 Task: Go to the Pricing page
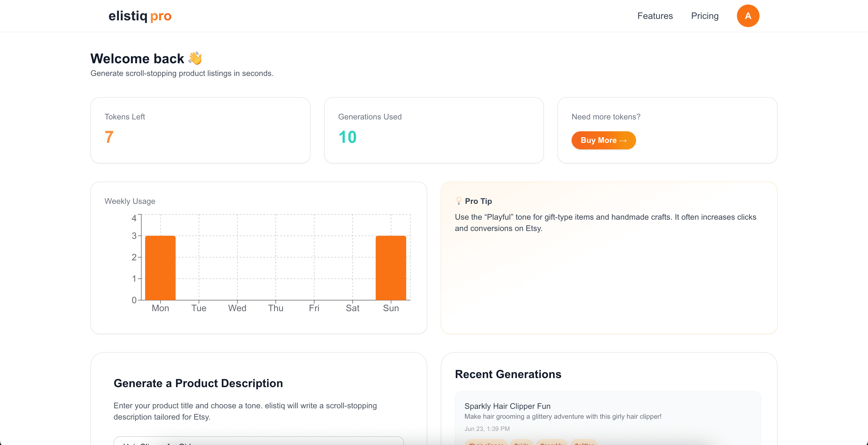point(705,16)
